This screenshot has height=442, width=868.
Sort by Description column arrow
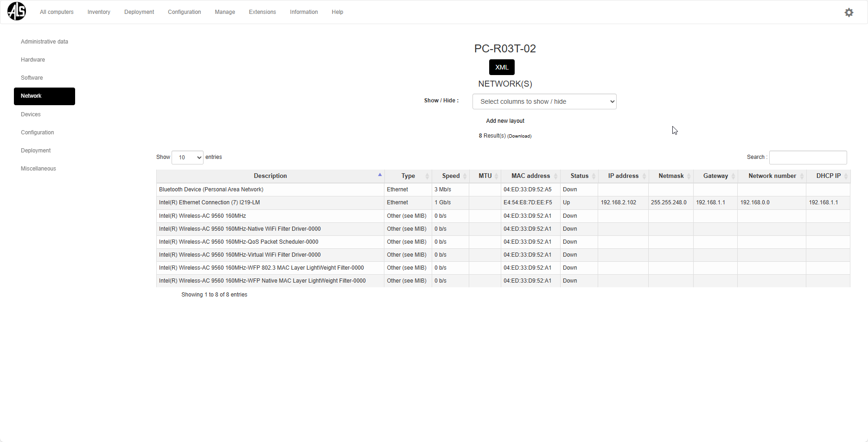click(x=380, y=175)
